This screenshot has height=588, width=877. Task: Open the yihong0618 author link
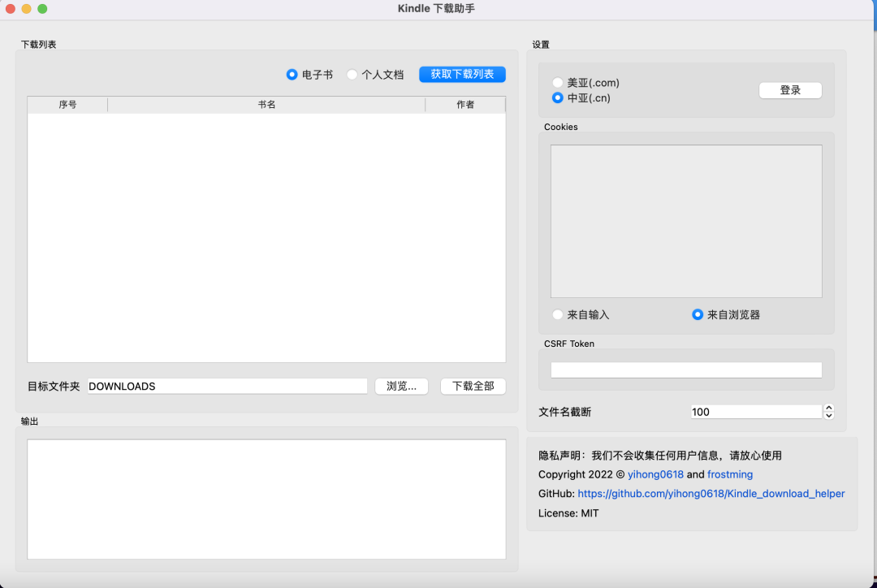coord(655,474)
